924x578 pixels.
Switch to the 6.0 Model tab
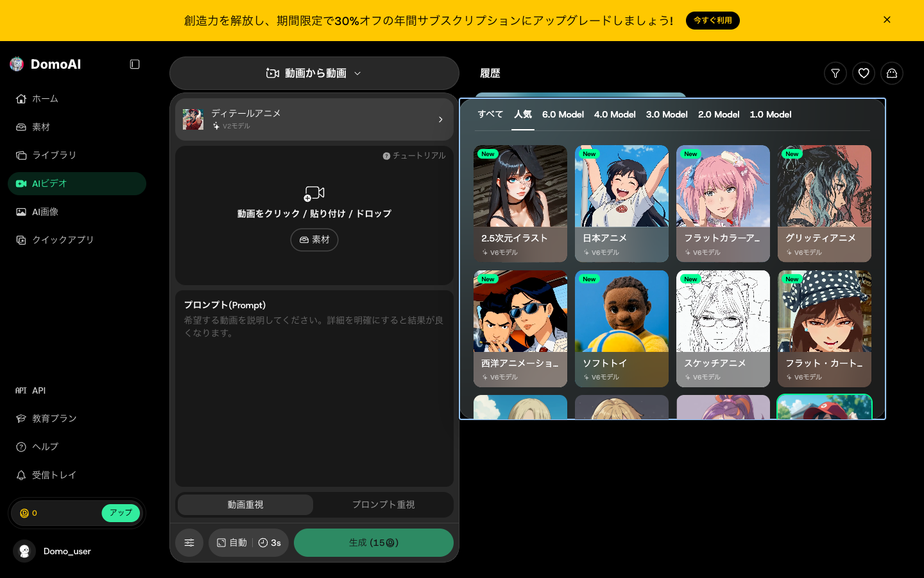[x=563, y=114]
